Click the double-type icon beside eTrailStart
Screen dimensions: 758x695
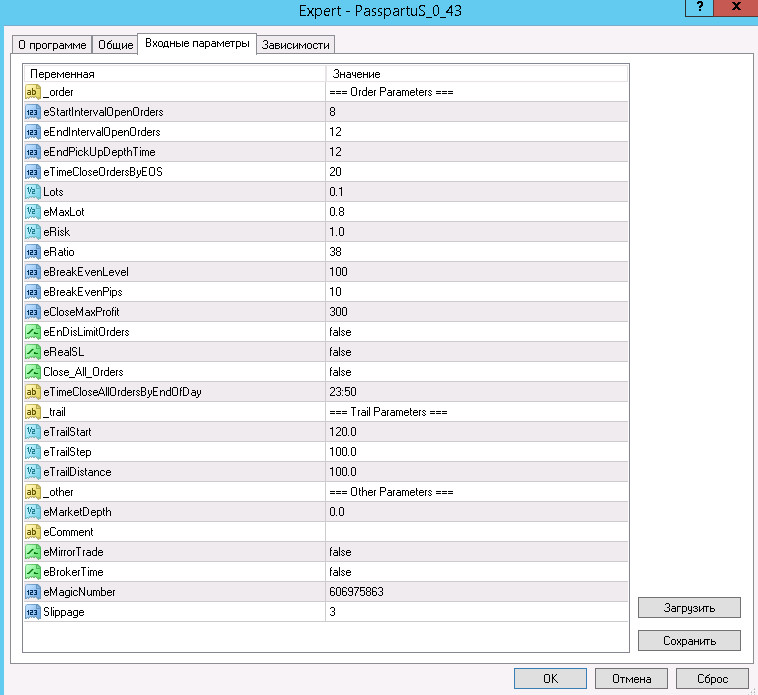[x=32, y=432]
